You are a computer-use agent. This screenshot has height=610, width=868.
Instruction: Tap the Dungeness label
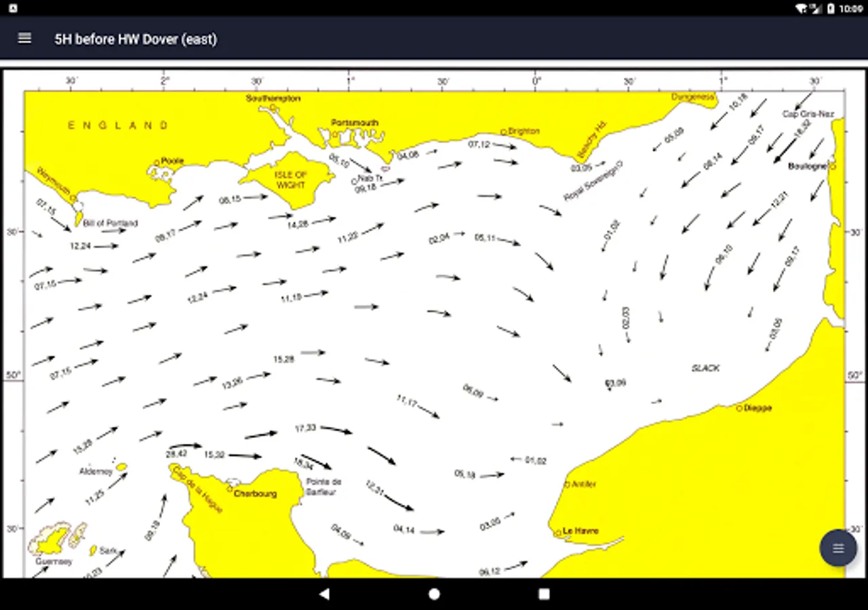(693, 97)
